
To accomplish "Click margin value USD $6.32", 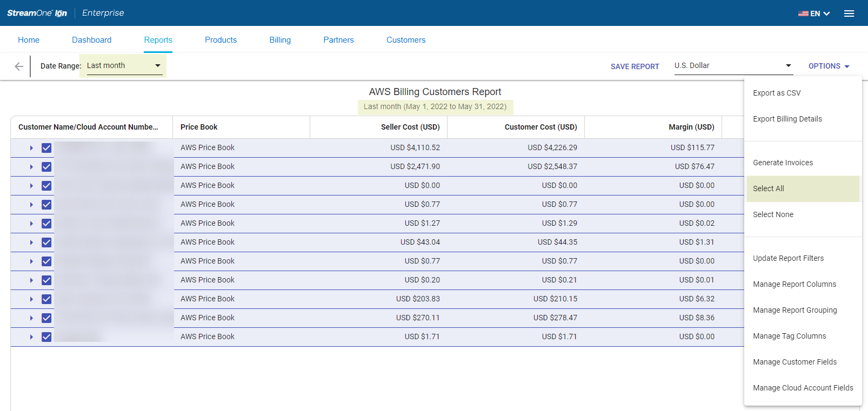I will 697,299.
